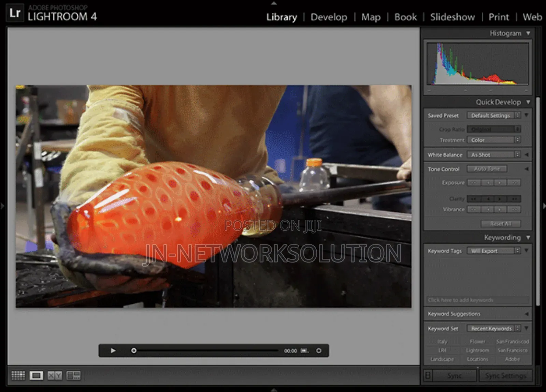Click the Sync Settings button
Image resolution: width=546 pixels, height=392 pixels.
tap(505, 376)
